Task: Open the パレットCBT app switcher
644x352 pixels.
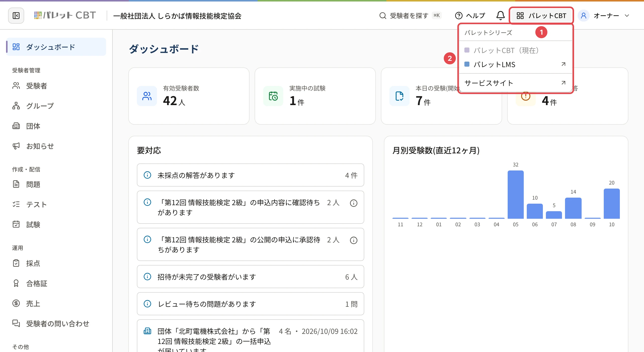Action: (541, 16)
